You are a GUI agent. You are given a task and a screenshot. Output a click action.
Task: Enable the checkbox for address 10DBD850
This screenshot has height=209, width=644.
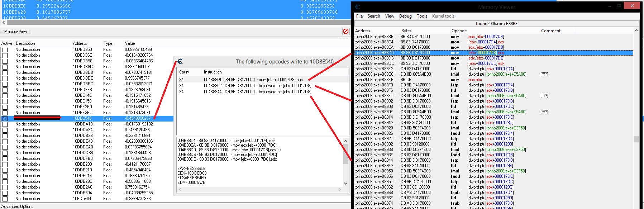click(x=5, y=49)
